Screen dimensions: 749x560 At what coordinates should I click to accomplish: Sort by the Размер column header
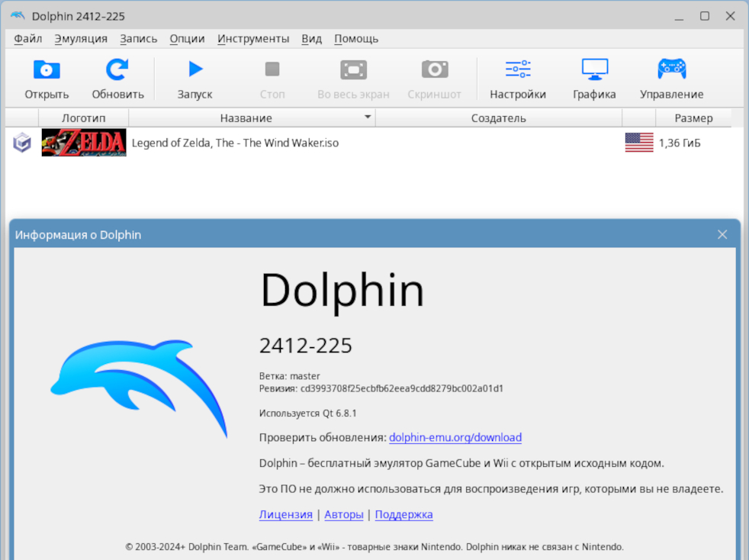[693, 118]
